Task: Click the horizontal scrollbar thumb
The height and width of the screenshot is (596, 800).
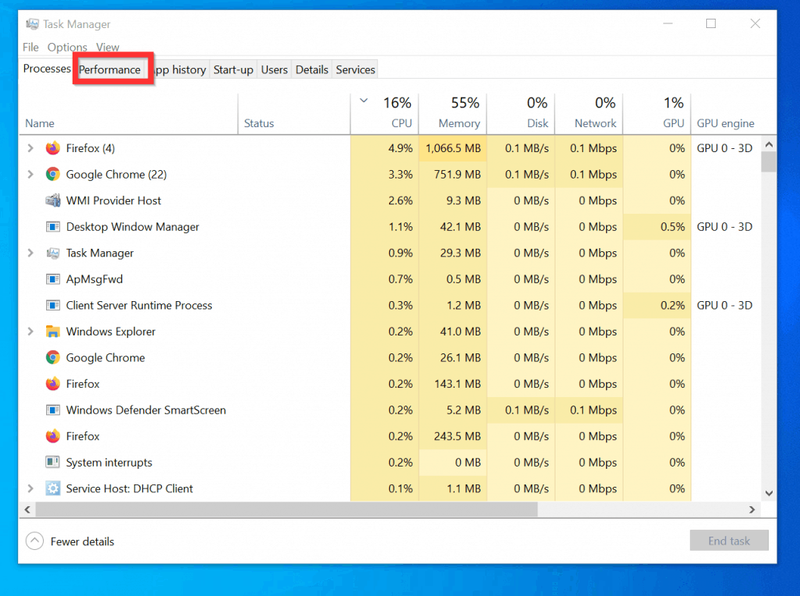Action: [x=286, y=510]
